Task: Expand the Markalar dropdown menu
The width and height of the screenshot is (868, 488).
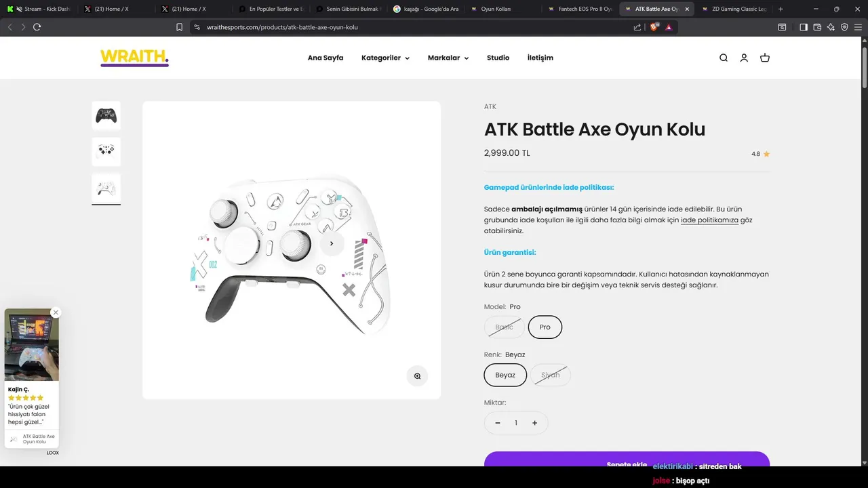Action: pos(448,58)
